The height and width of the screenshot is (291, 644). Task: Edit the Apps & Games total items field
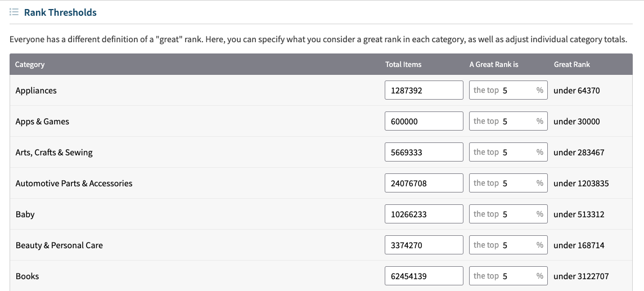pyautogui.click(x=424, y=121)
